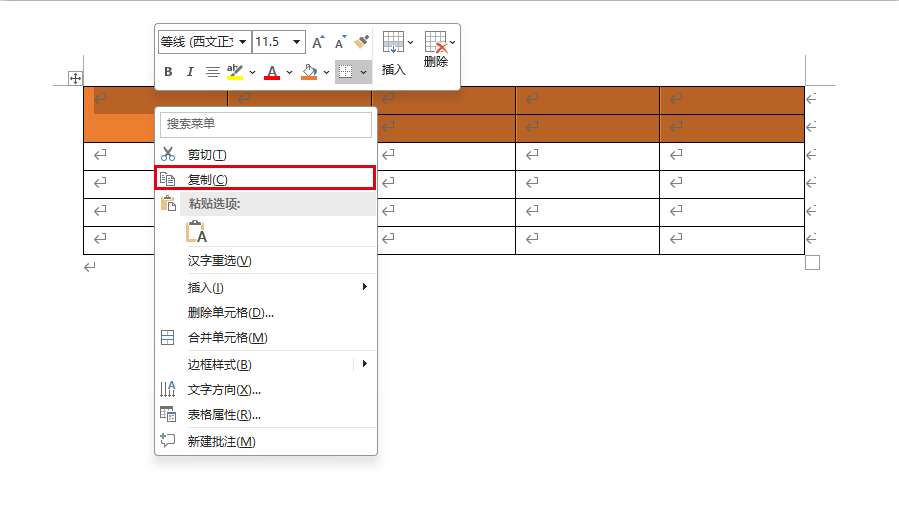Click the center alignment icon
The image size is (899, 523).
pos(212,72)
